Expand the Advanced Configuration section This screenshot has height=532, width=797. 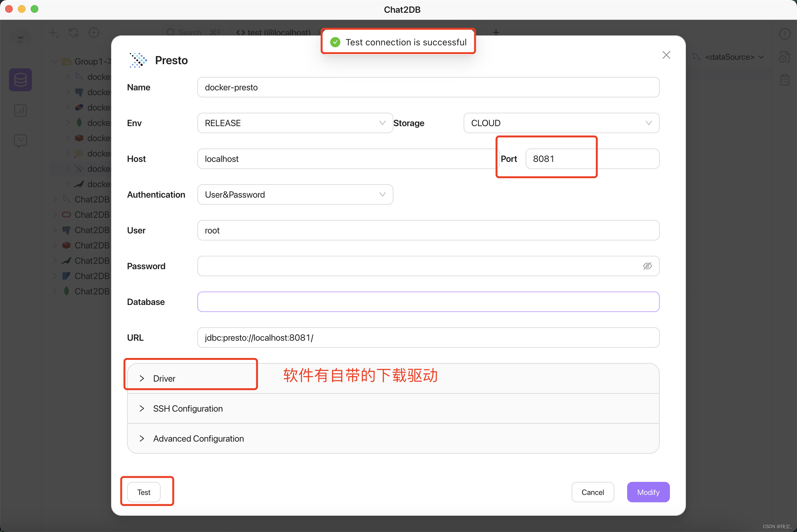click(393, 438)
